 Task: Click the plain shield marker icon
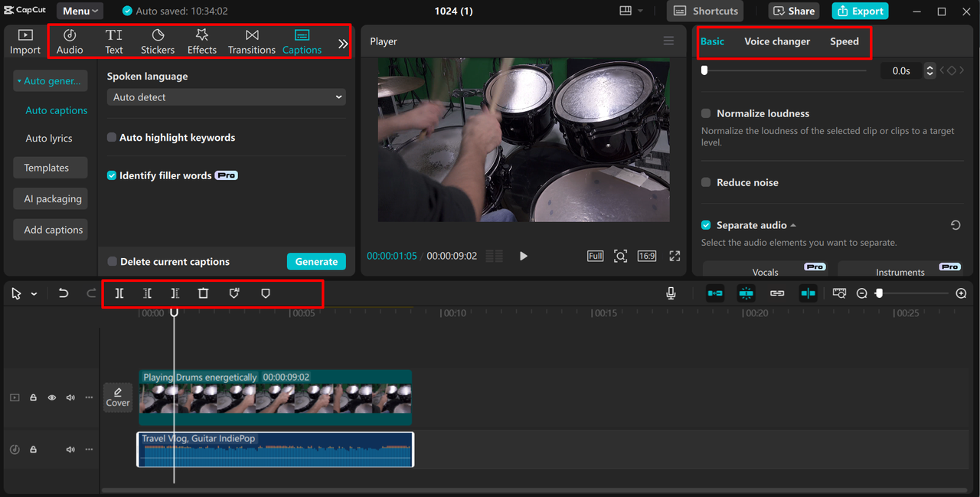pos(266,293)
